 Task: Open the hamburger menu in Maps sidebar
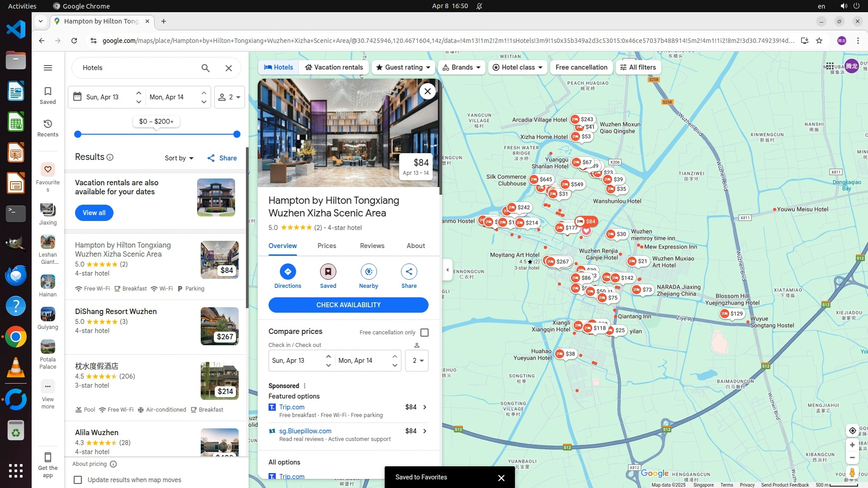click(x=48, y=68)
